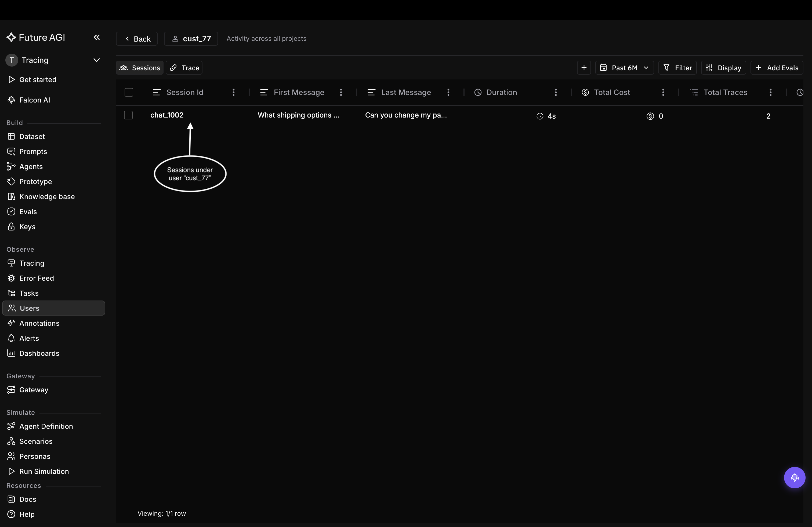The image size is (812, 527).
Task: Collapse the sidebar with the double chevron
Action: pos(97,37)
